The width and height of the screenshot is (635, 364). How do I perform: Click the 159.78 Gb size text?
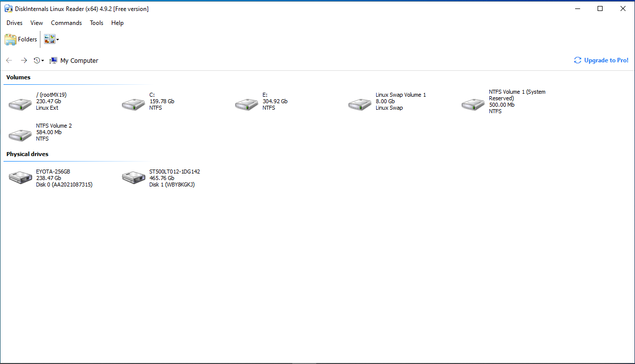pos(162,101)
